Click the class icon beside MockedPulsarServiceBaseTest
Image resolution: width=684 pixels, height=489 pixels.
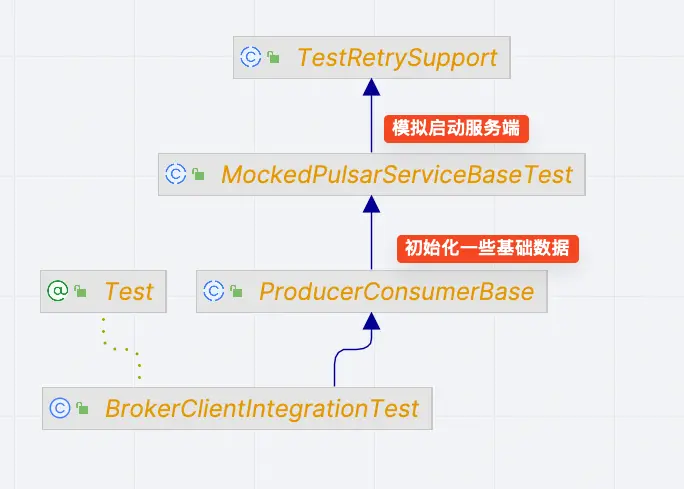pyautogui.click(x=175, y=174)
